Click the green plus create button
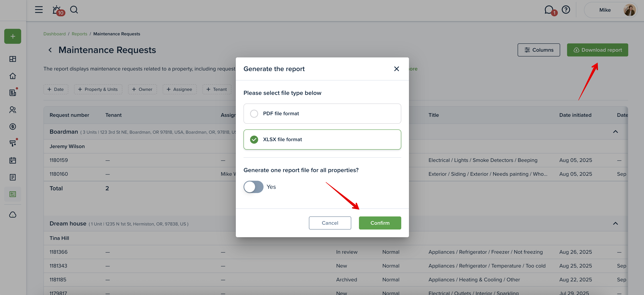 (x=13, y=36)
